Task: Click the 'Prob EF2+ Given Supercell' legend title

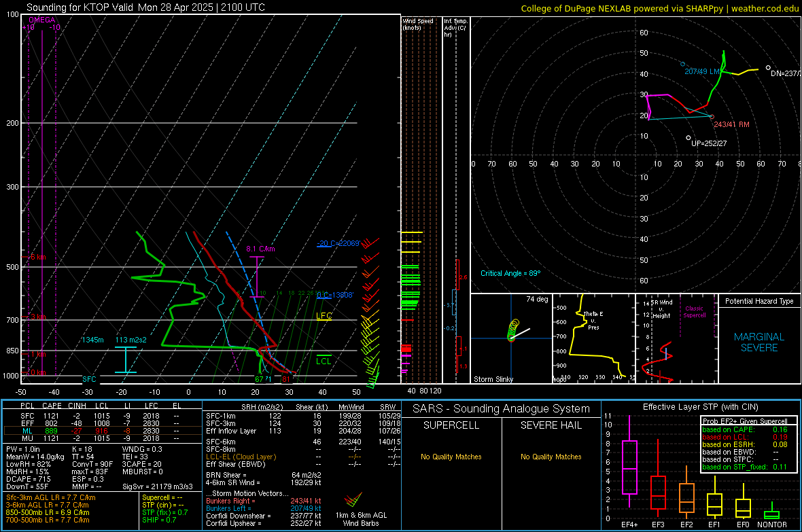Action: [745, 421]
